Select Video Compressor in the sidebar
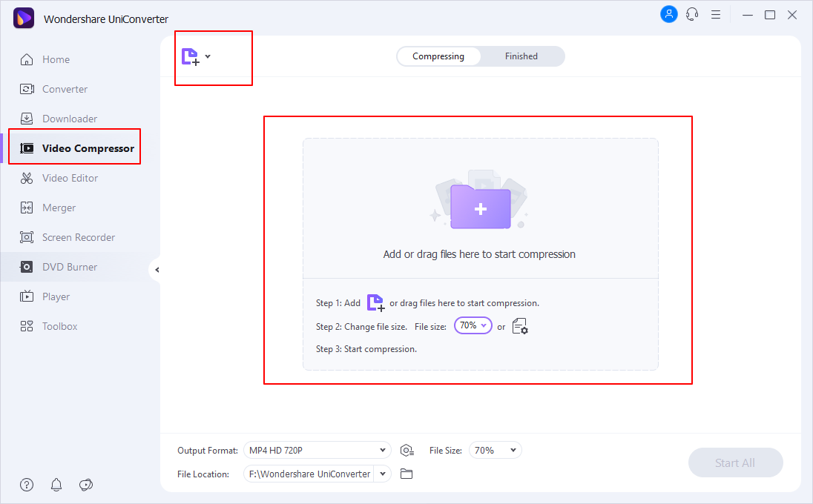The image size is (813, 504). pos(76,148)
